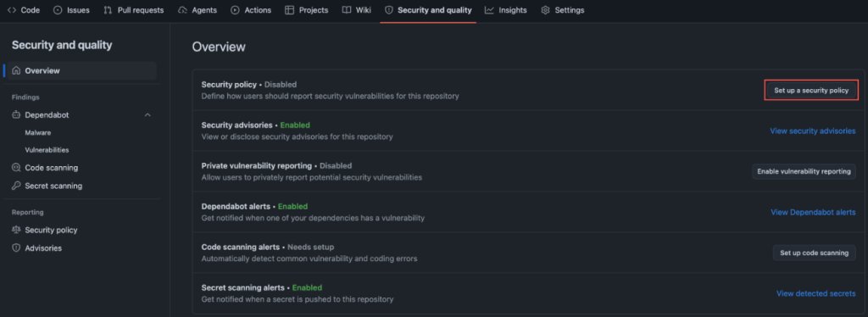Viewport: 868px width, 317px height.
Task: Click the shield icon beside Advisories
Action: coord(16,247)
